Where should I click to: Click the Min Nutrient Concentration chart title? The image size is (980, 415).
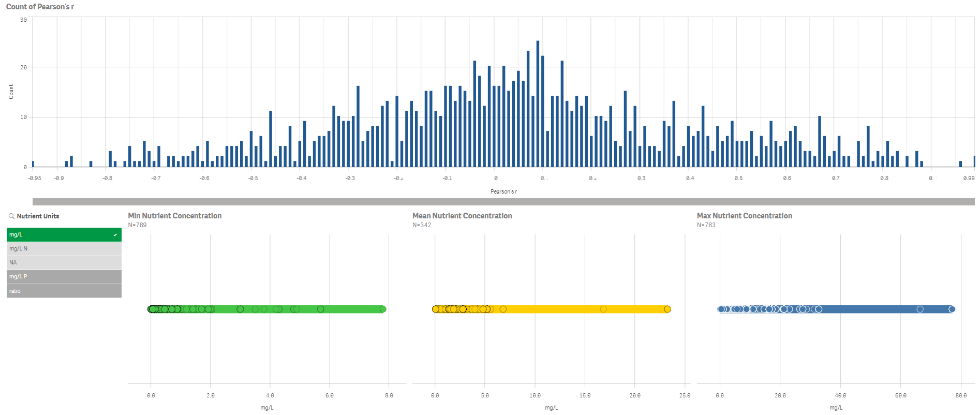coord(175,216)
